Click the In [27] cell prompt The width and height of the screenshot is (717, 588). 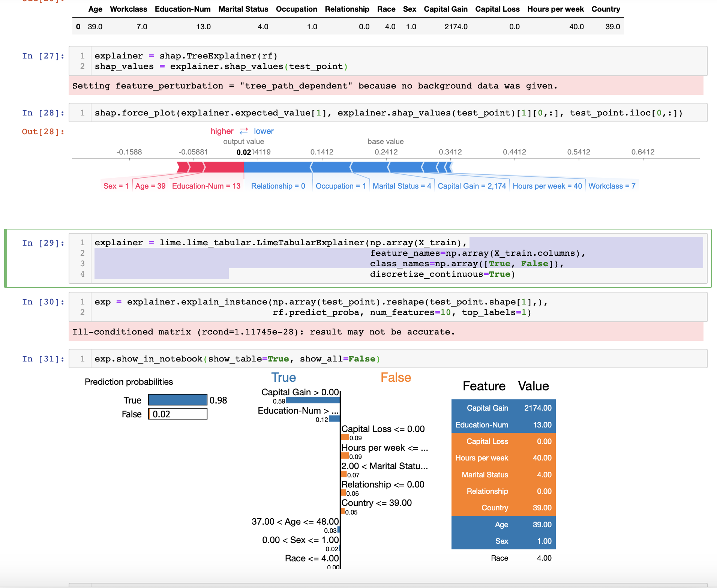[x=43, y=56]
